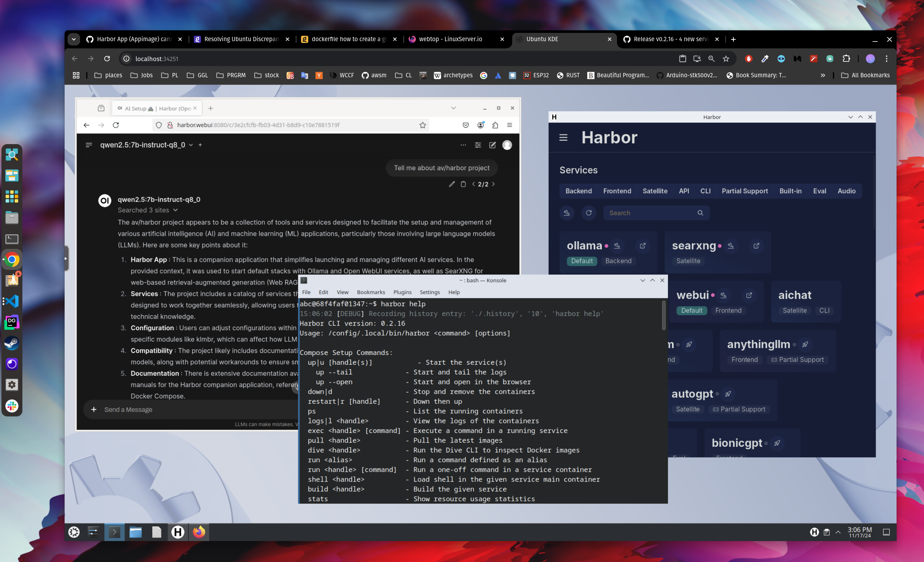This screenshot has height=562, width=924.
Task: Filter services by CLI tag
Action: (705, 191)
